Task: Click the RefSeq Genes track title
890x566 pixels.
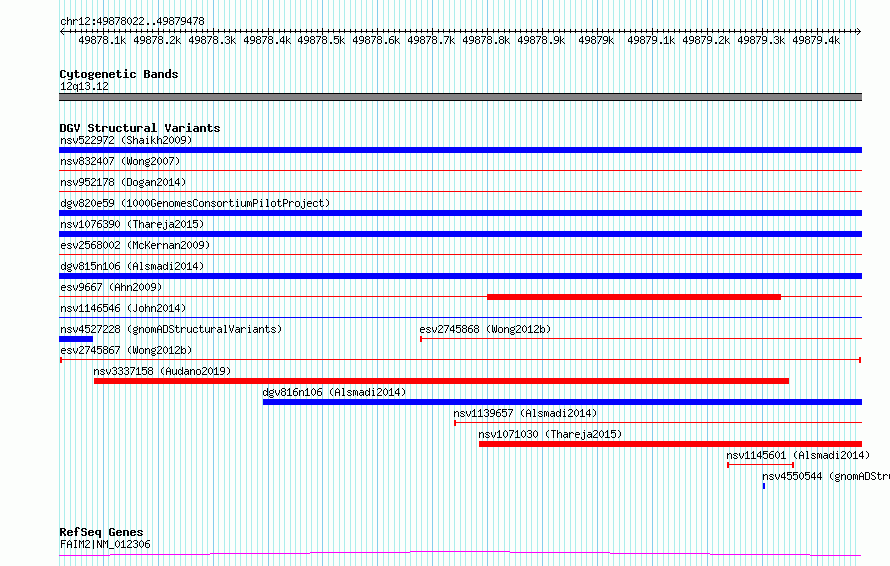Action: click(101, 532)
